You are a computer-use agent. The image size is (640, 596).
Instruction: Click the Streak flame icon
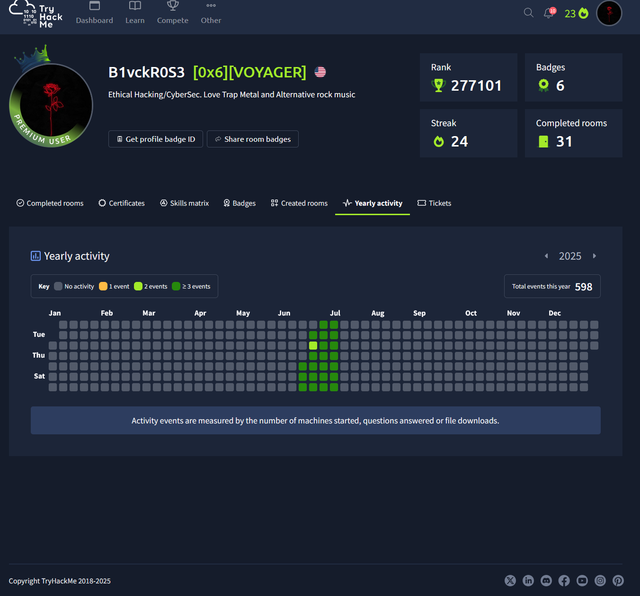coord(438,141)
